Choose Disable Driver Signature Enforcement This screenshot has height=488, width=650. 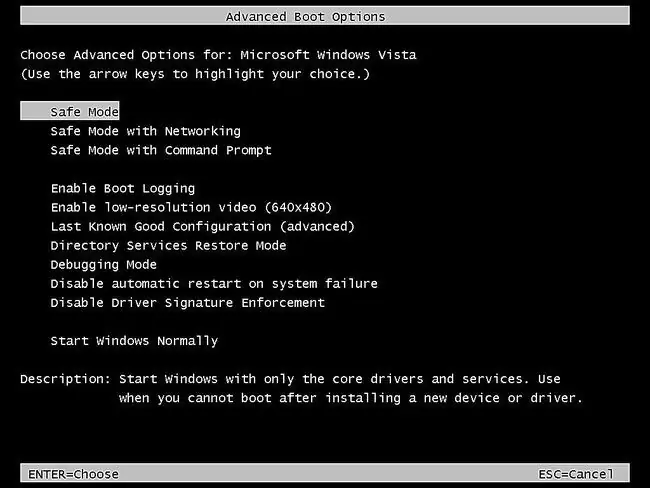[187, 303]
